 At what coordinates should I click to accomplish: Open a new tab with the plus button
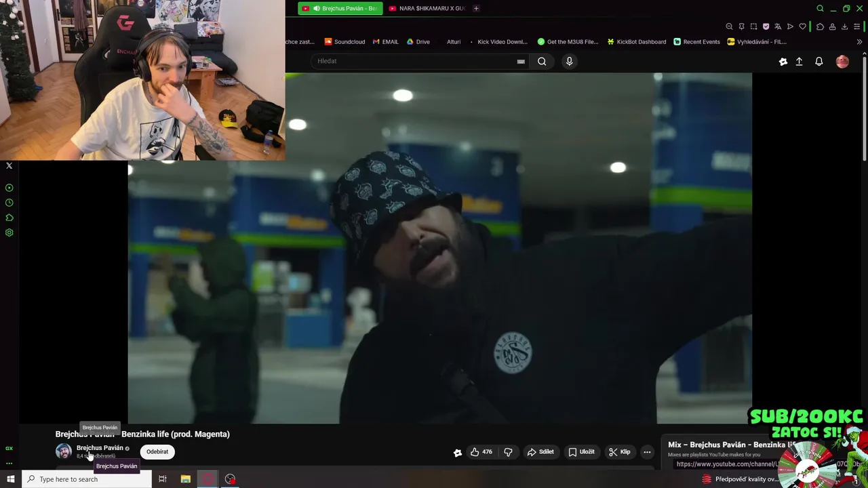[476, 9]
